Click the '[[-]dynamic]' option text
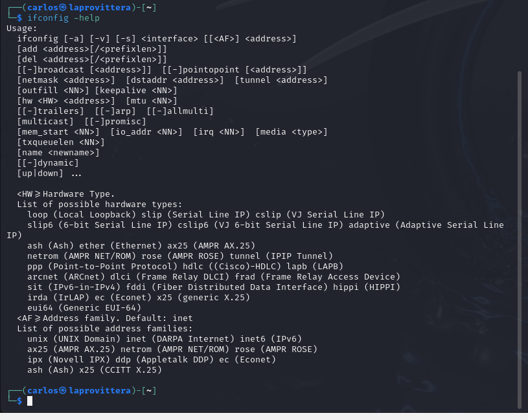 (48, 163)
